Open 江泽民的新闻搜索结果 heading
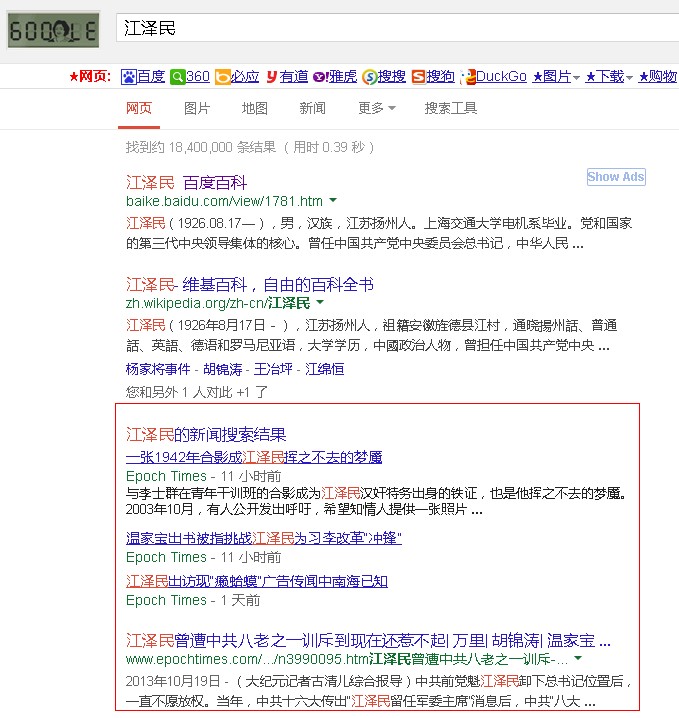679x718 pixels. point(206,435)
